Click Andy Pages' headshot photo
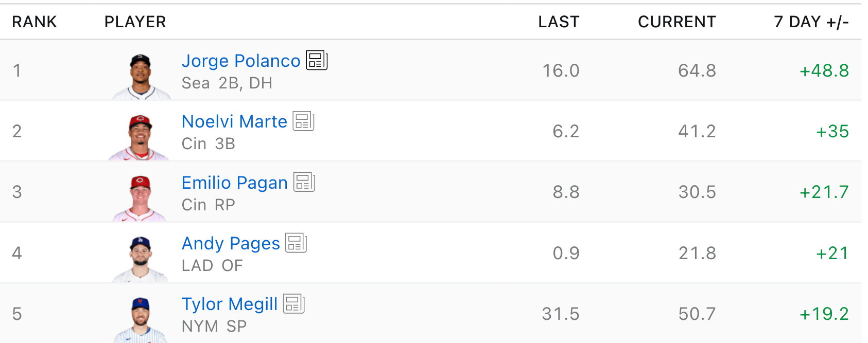868x343 pixels. click(140, 259)
